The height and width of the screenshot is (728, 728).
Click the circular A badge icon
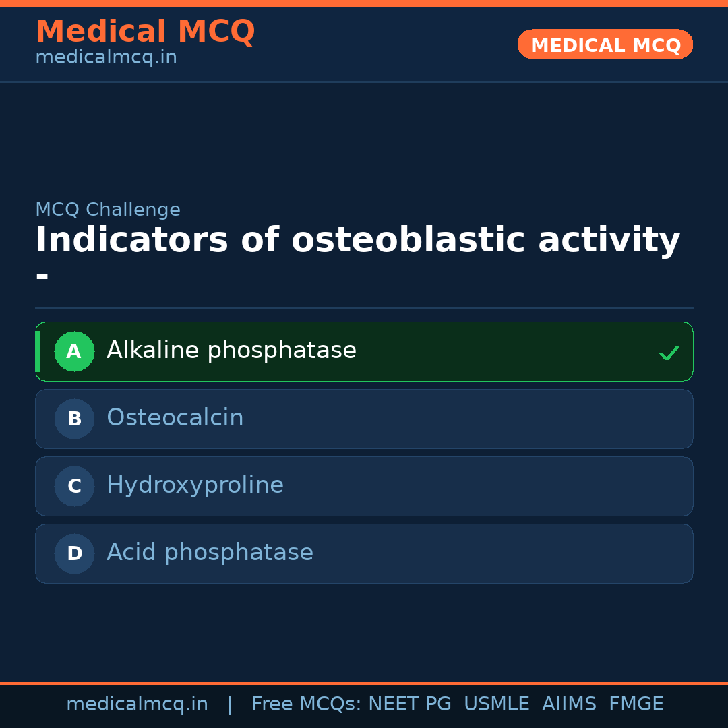pos(74,351)
